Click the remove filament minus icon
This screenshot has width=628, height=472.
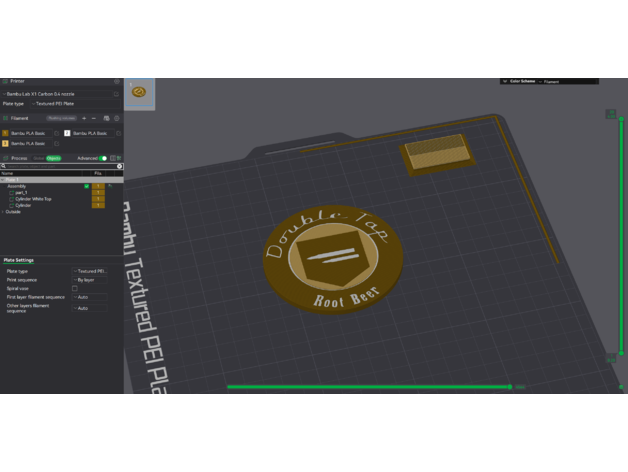tap(94, 118)
